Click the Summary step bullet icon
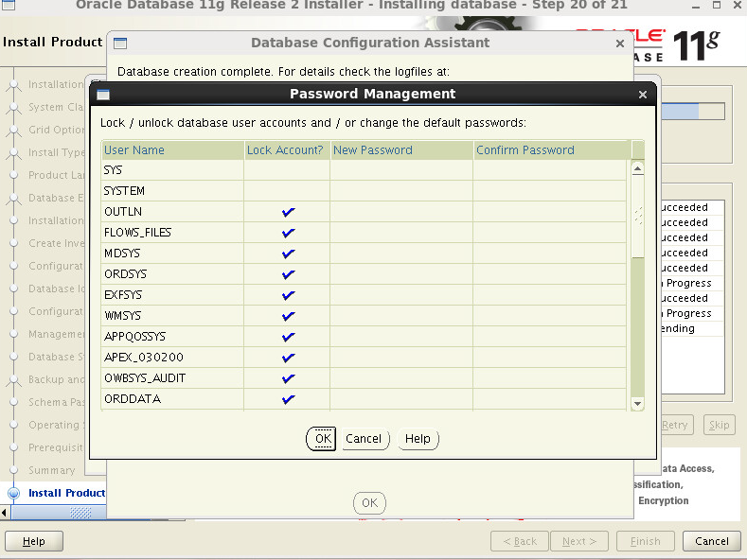The image size is (747, 560). 14,470
